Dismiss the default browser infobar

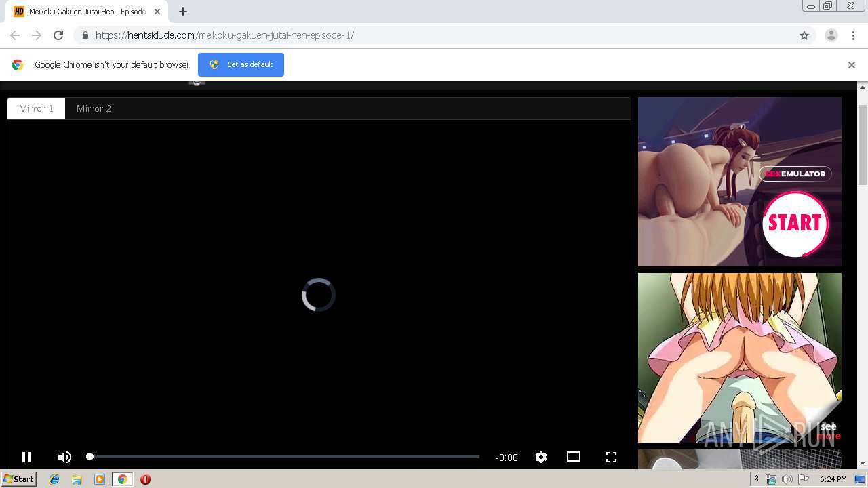tap(852, 65)
